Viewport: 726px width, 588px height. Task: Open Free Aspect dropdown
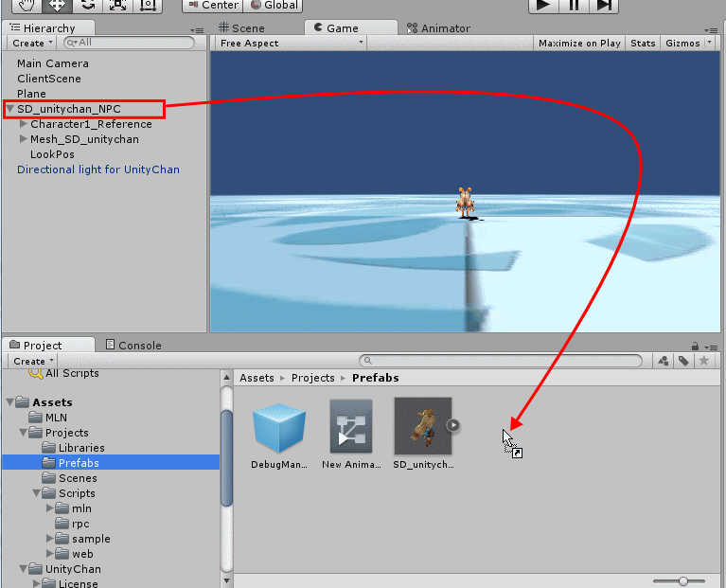(291, 43)
